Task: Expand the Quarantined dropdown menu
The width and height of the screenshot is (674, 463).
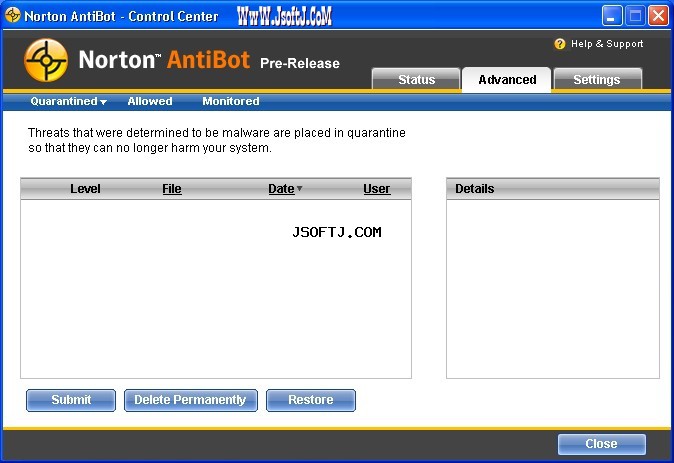Action: point(68,101)
